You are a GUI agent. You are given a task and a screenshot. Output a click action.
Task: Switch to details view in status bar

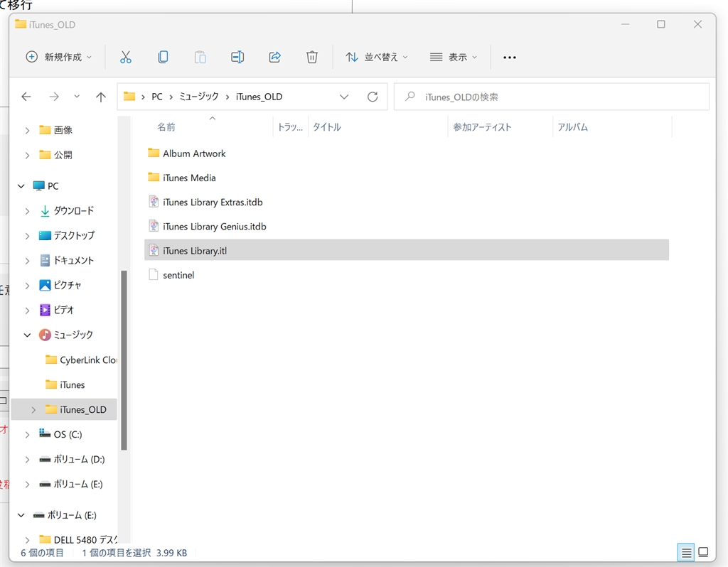[x=686, y=552]
